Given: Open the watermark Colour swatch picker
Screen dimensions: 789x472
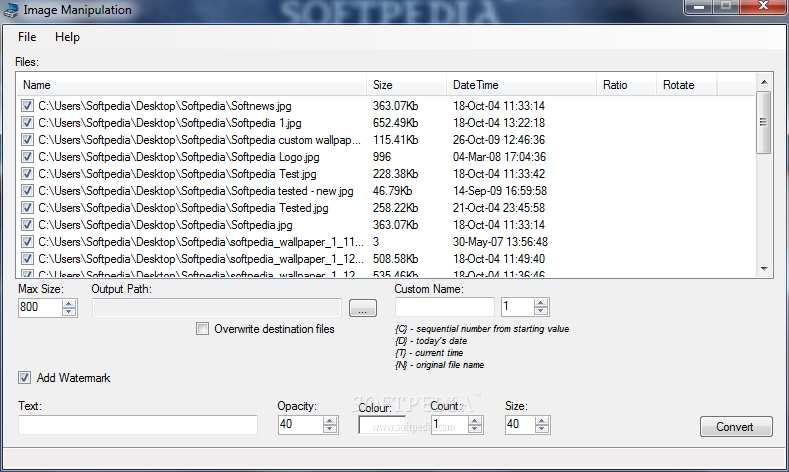Looking at the screenshot, I should (x=382, y=425).
